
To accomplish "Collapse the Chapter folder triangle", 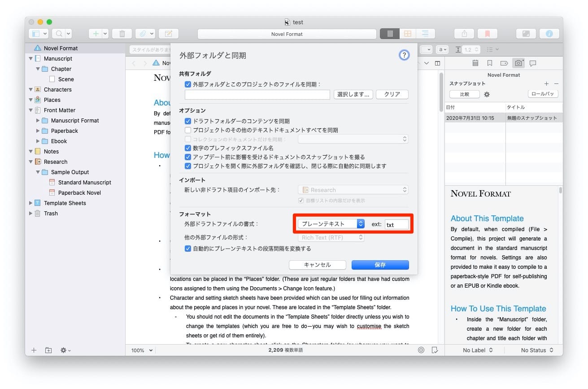I will tap(38, 69).
